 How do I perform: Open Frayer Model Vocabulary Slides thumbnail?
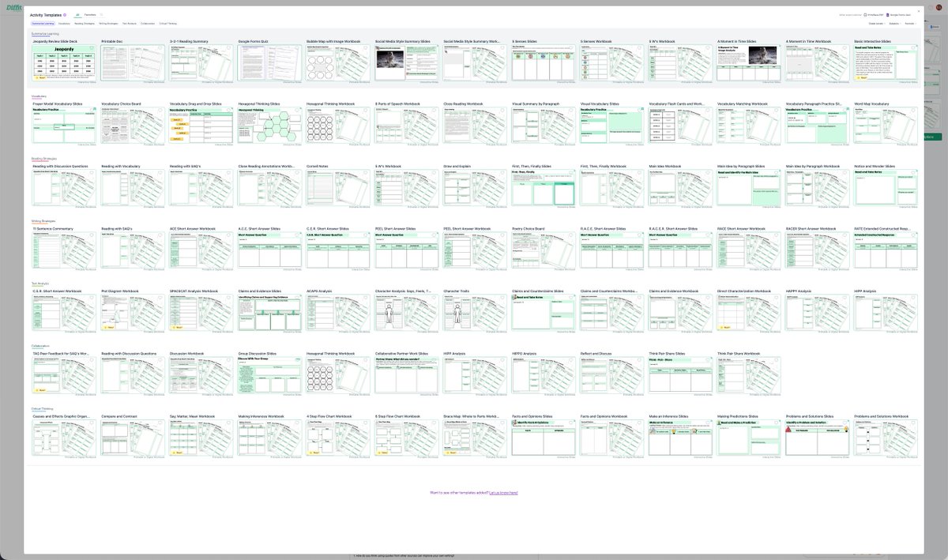click(x=64, y=125)
